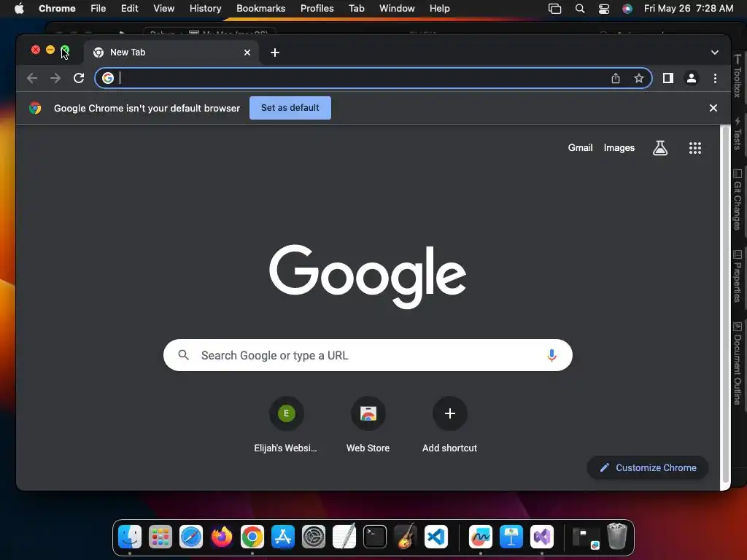
Task: Open the Gmail link
Action: tap(580, 147)
